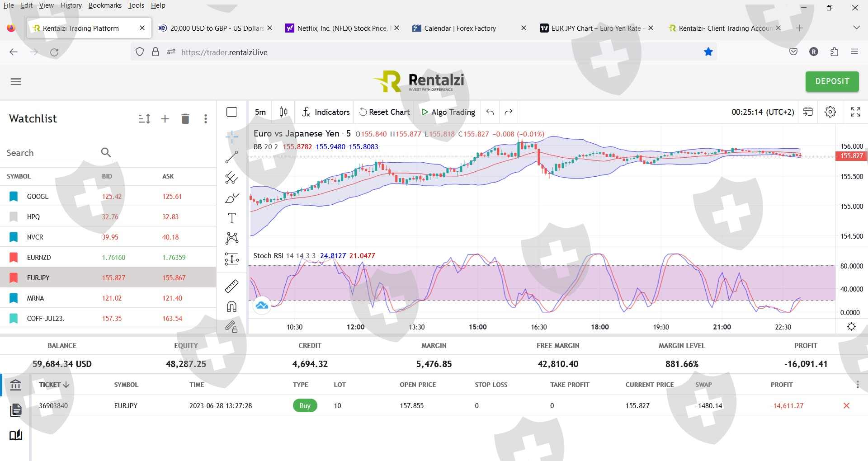The width and height of the screenshot is (868, 461).
Task: Open the bank balance sidebar icon
Action: coord(16,385)
